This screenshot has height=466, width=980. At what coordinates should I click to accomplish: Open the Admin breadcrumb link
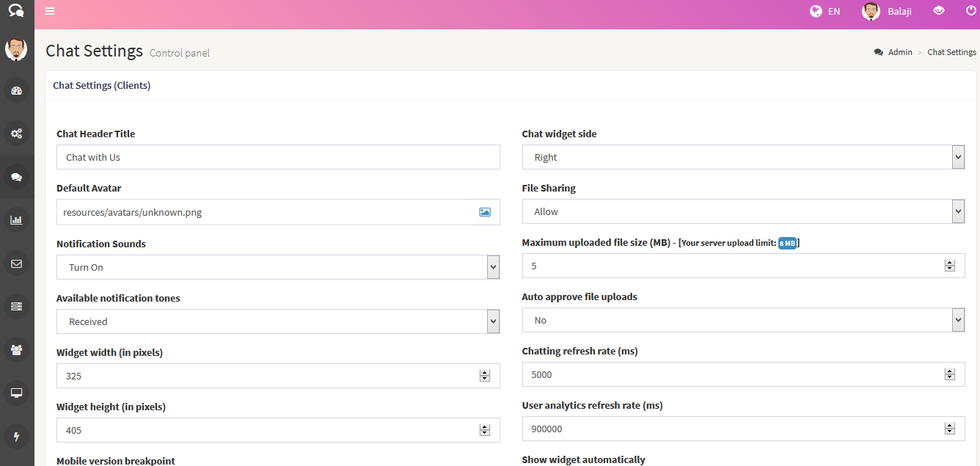pos(900,51)
